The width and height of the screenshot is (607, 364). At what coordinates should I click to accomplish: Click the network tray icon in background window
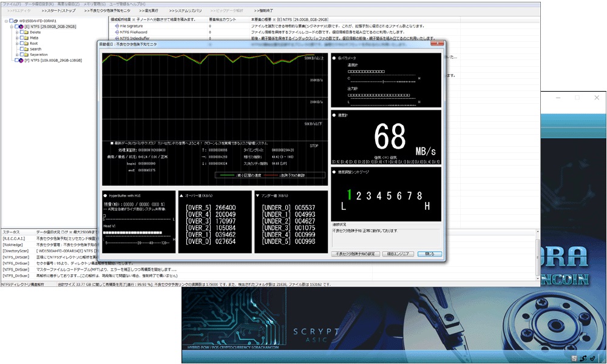click(583, 359)
